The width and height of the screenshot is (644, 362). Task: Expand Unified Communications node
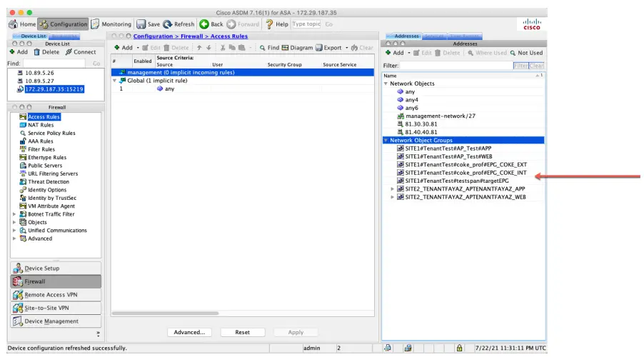click(x=14, y=231)
